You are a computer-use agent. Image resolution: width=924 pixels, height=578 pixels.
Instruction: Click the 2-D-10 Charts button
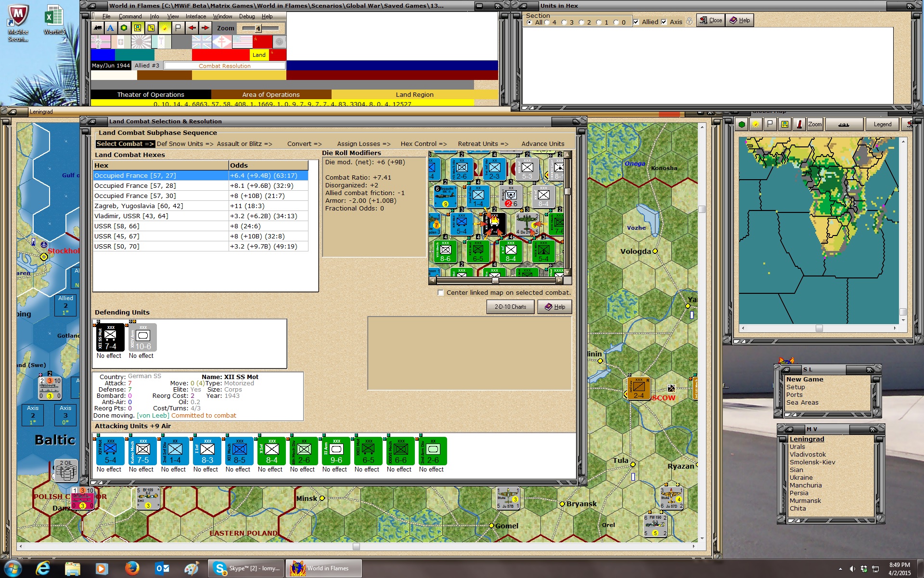(510, 307)
